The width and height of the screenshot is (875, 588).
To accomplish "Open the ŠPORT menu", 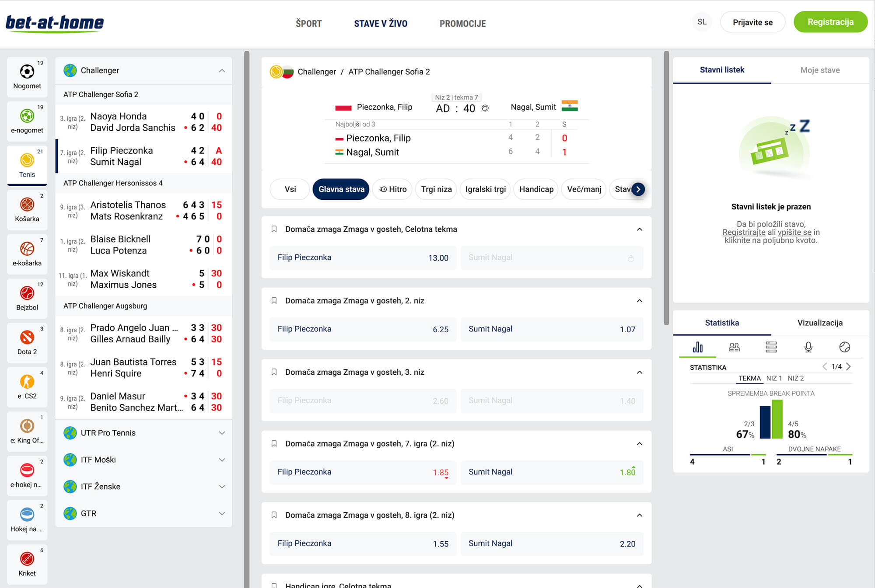I will click(x=308, y=24).
